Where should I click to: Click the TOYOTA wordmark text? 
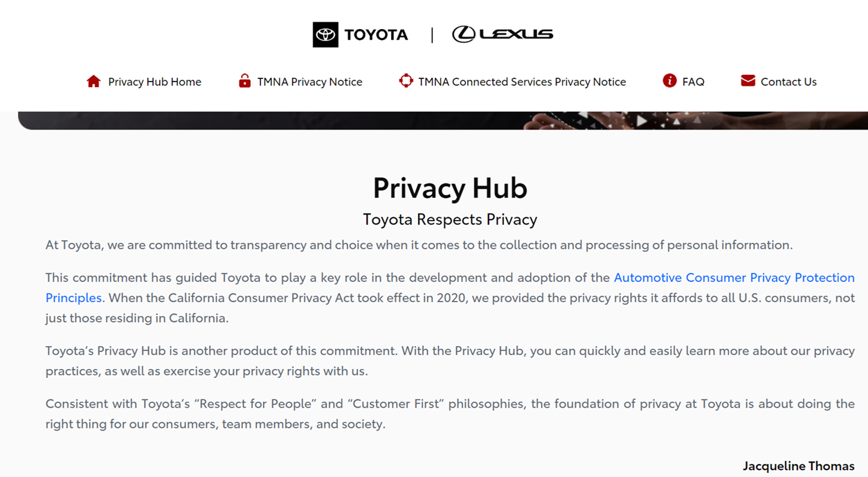tap(377, 35)
